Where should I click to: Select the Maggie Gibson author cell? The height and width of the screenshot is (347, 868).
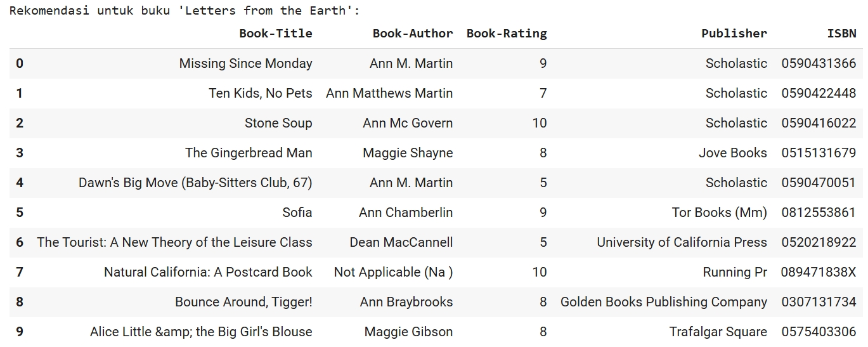409,332
